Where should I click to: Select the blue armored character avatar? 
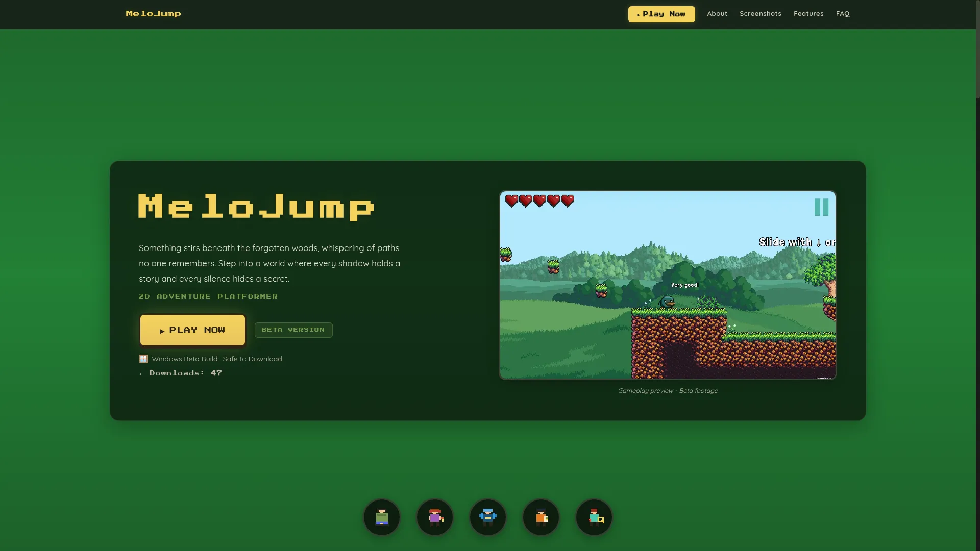pyautogui.click(x=488, y=517)
